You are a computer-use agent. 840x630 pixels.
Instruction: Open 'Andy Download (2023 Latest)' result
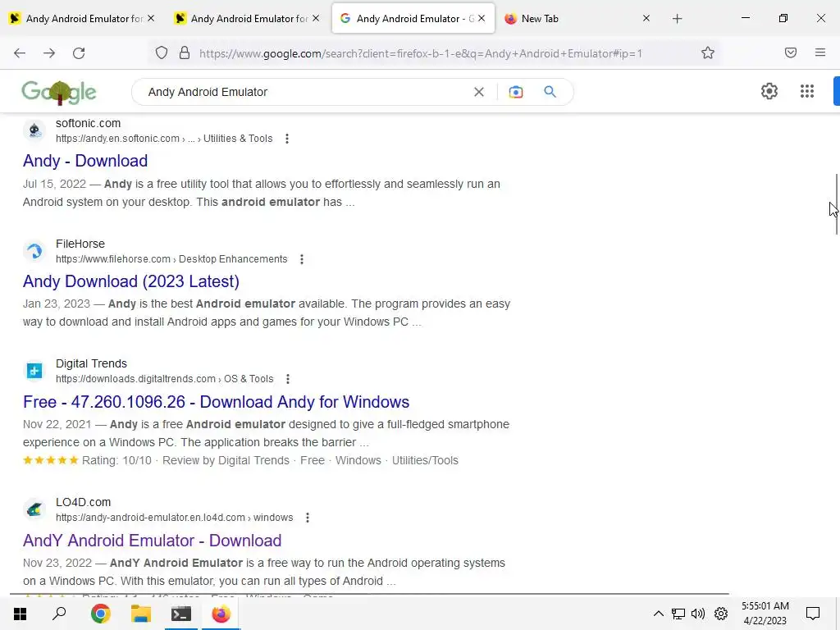[x=131, y=281]
